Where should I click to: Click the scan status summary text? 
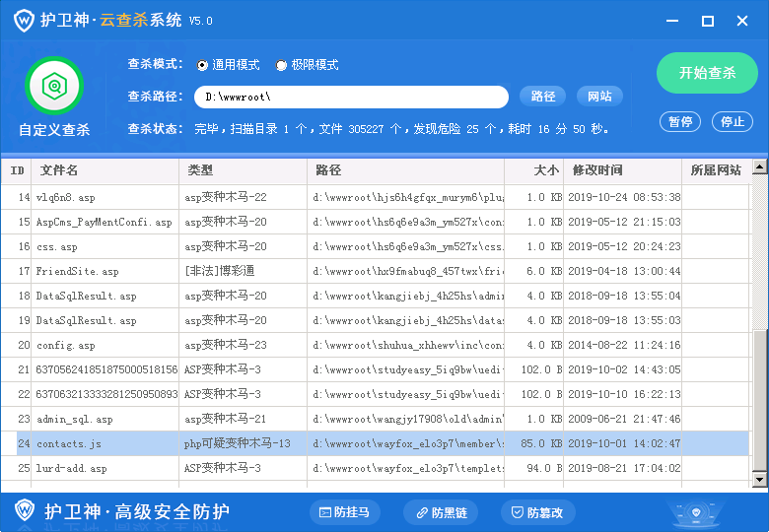point(401,129)
